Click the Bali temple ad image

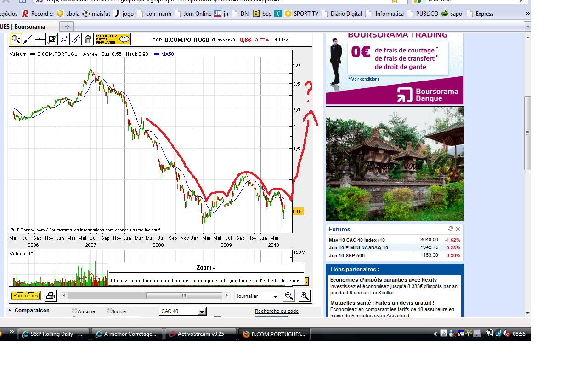point(395,164)
